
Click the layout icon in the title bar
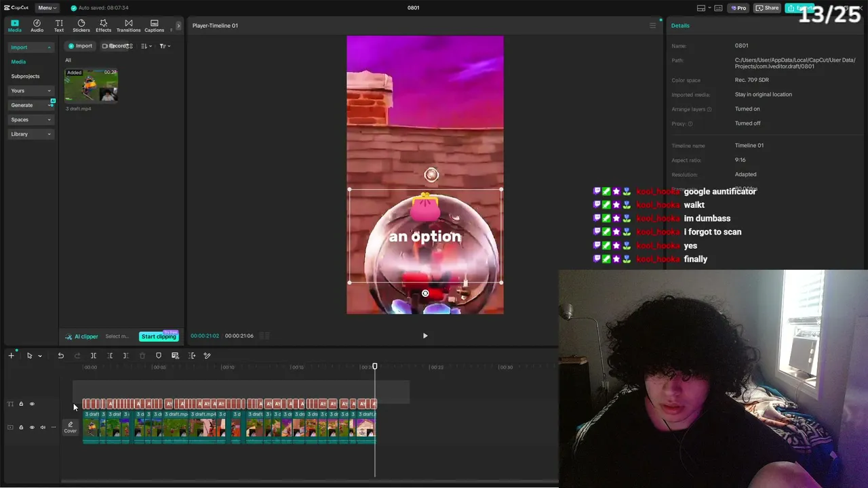pyautogui.click(x=701, y=8)
